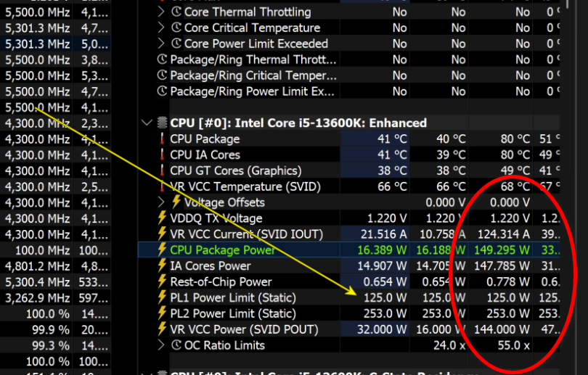
Task: Click the 21.516 A current value
Action: (x=383, y=234)
